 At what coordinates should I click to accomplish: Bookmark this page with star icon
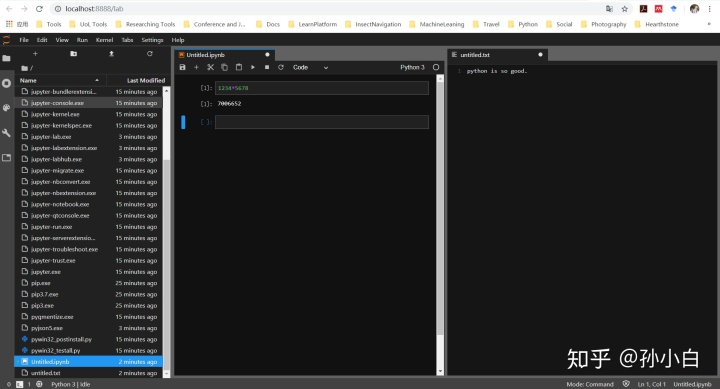click(x=624, y=9)
